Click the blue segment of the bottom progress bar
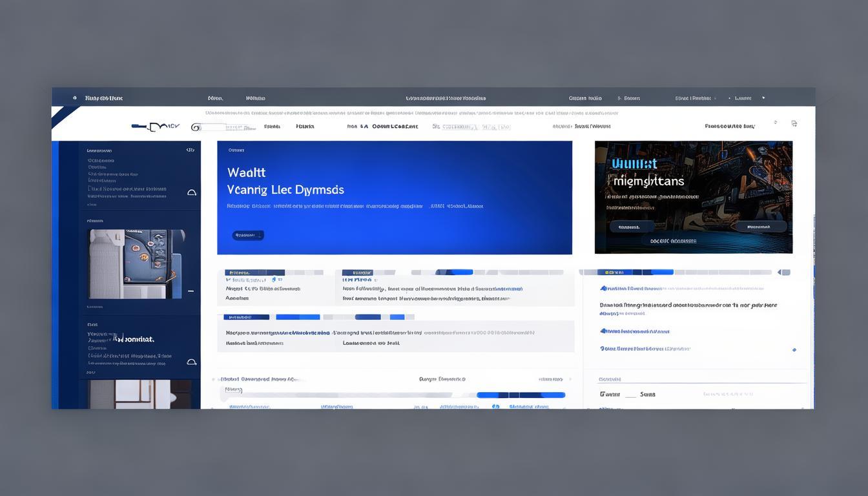 click(521, 395)
